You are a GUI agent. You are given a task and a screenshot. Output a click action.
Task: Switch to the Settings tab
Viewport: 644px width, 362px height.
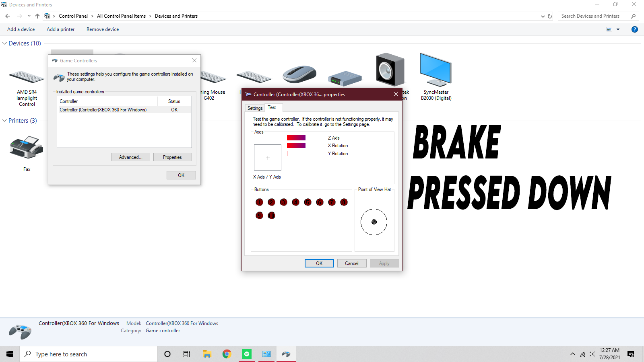click(x=255, y=108)
